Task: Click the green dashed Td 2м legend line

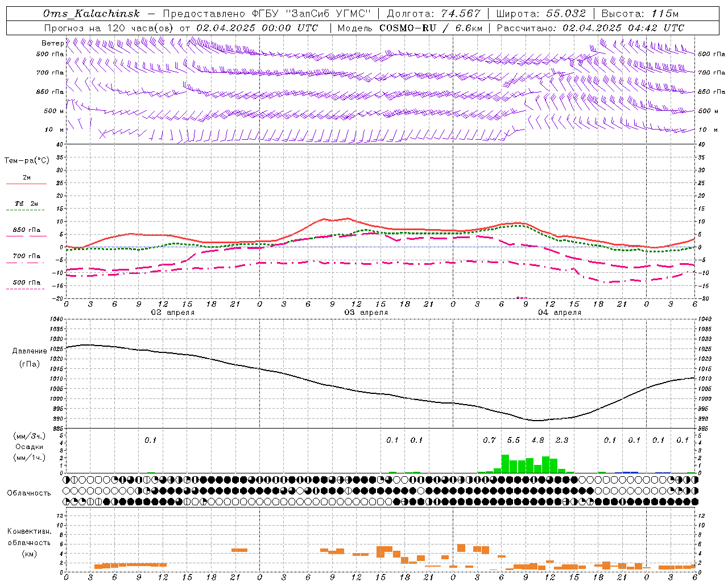Action: click(25, 210)
